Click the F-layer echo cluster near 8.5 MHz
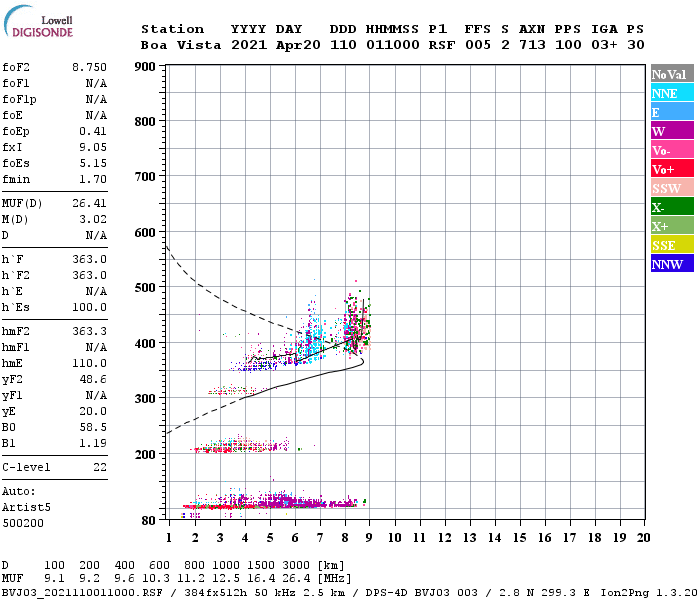 tap(356, 326)
